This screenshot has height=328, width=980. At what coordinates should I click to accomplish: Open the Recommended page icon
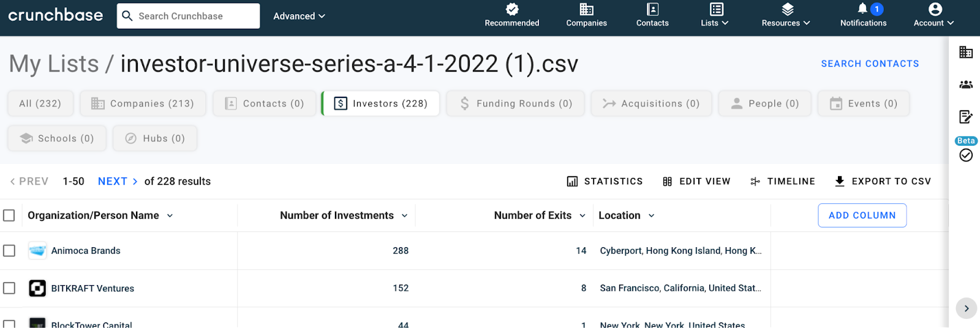512,9
